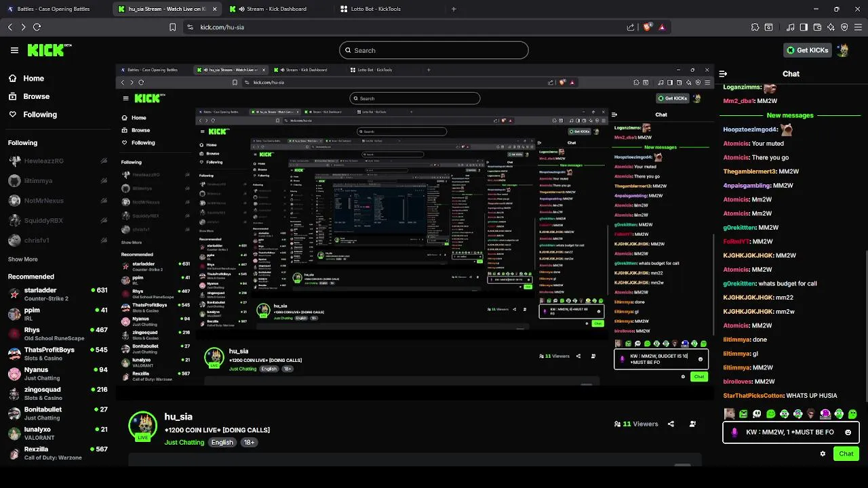Insert the last green blob emote
Viewport: 868px width, 488px height.
pos(852,414)
